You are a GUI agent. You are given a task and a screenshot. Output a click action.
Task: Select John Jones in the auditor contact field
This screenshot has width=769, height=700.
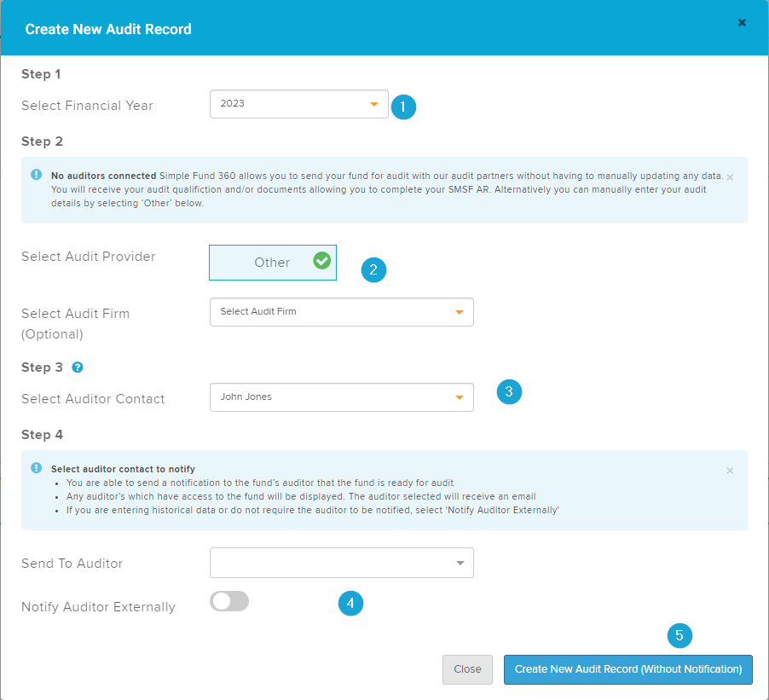341,397
